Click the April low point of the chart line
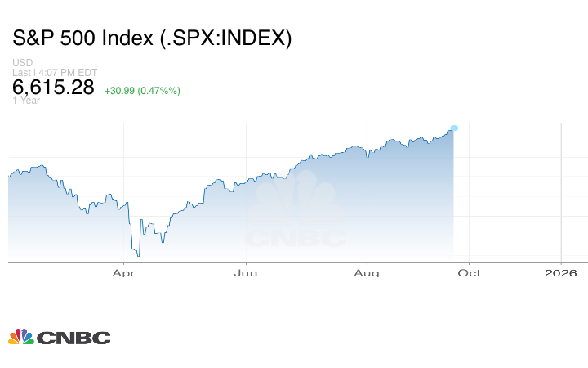 (x=138, y=256)
